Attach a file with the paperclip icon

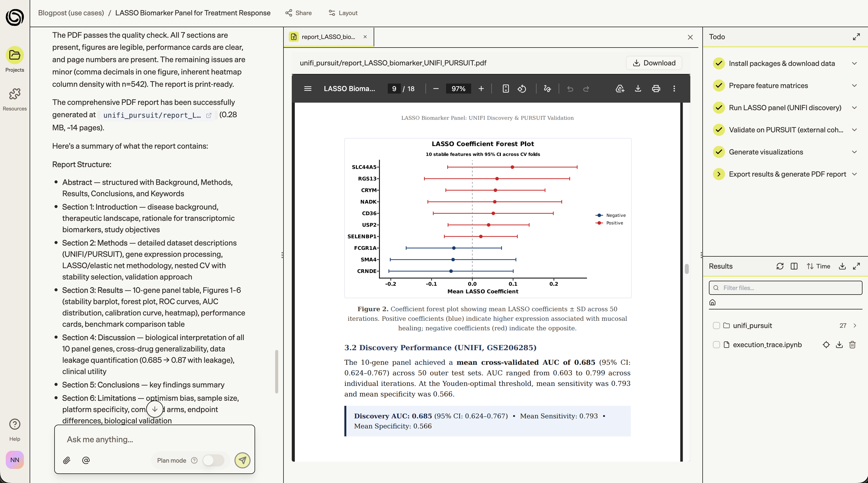pyautogui.click(x=67, y=460)
